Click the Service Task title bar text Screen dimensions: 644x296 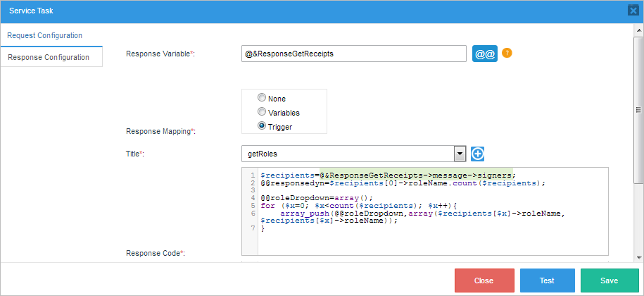pos(32,11)
